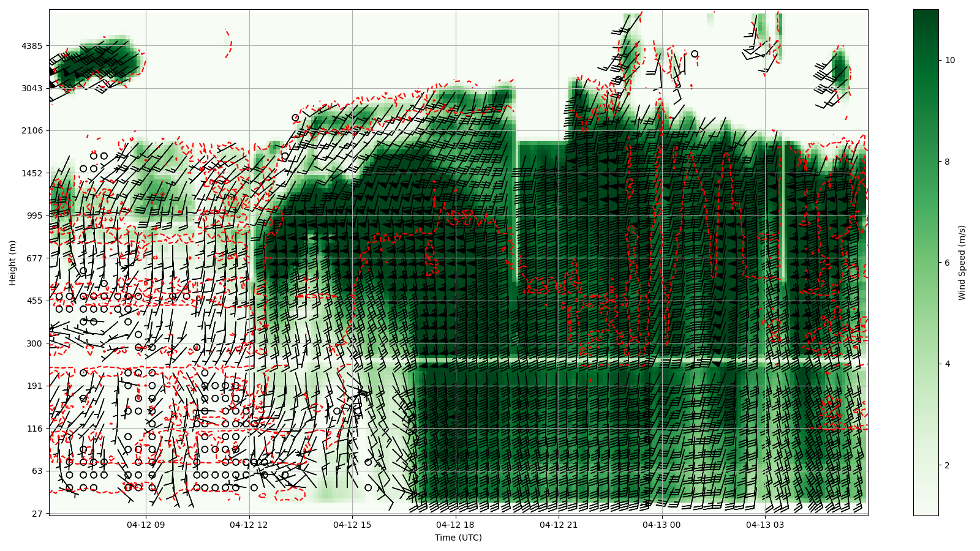Click the Height (m) axis title
This screenshot has height=551, width=980.
pyautogui.click(x=13, y=263)
